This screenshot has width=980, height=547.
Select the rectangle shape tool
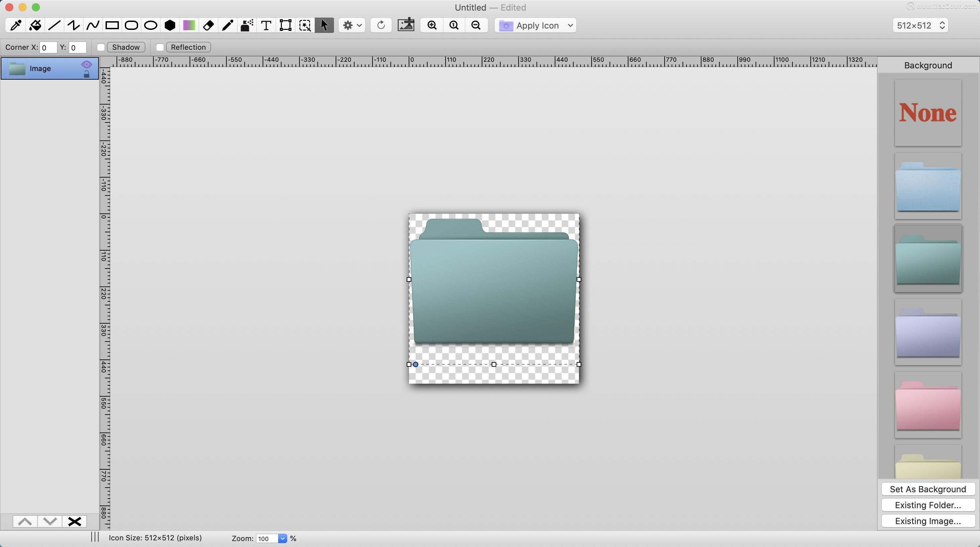[x=112, y=26]
